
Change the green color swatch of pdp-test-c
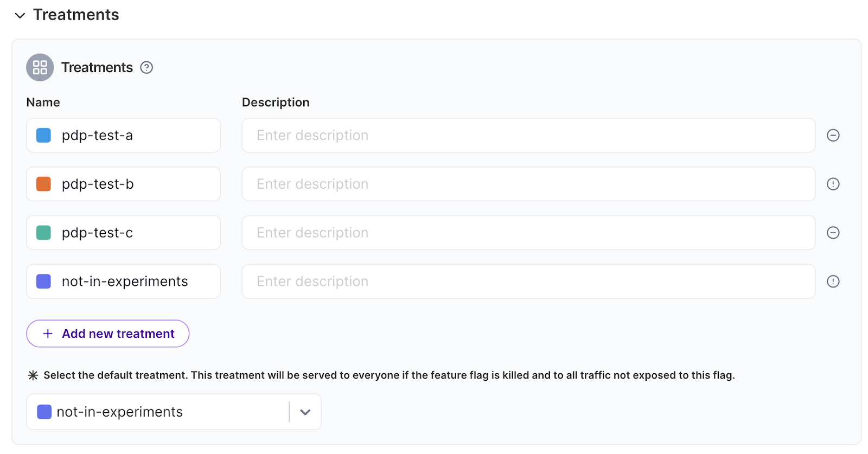click(43, 233)
